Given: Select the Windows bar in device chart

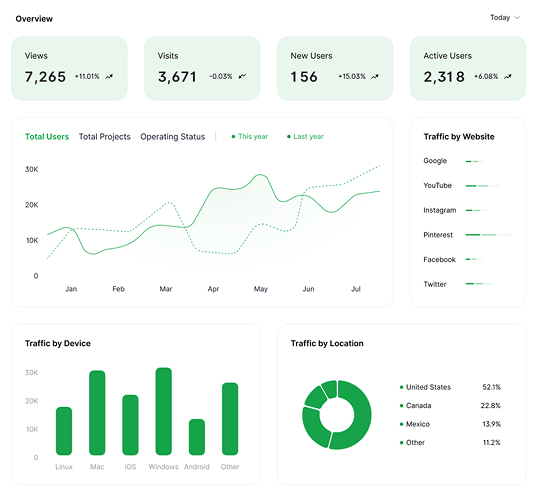Looking at the screenshot, I should (163, 411).
